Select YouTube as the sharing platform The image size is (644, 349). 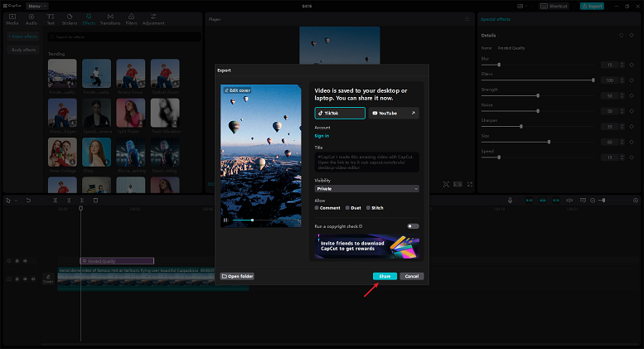pyautogui.click(x=393, y=113)
